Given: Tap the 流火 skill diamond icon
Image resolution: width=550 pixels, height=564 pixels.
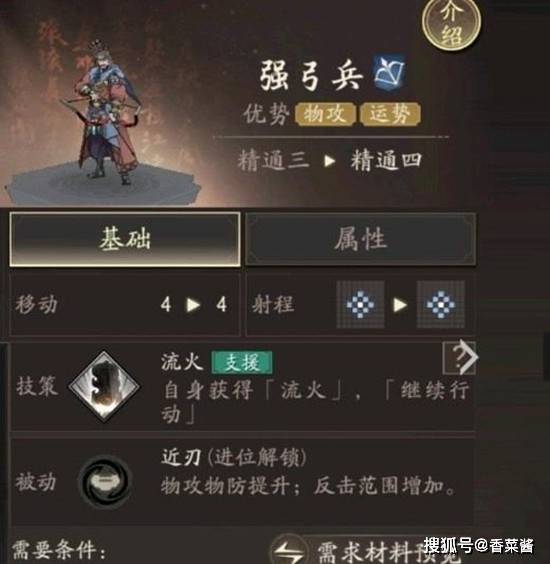Looking at the screenshot, I should (104, 386).
